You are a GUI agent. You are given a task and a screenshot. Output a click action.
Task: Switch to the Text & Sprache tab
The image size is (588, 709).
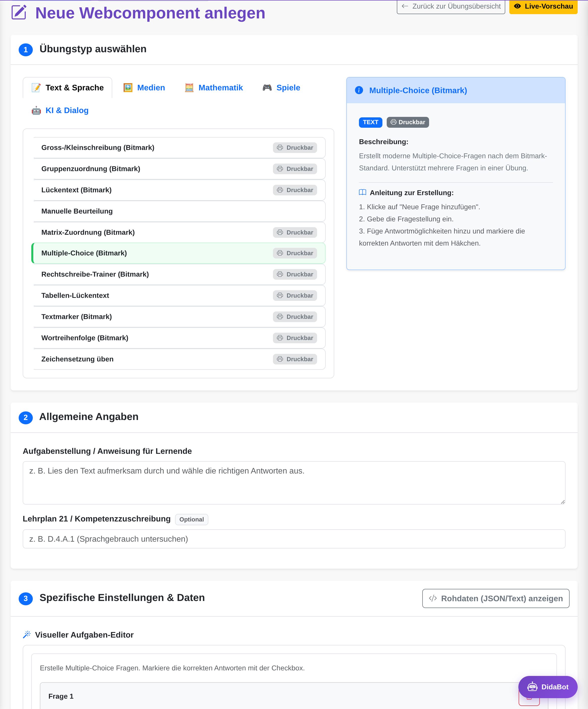pos(67,88)
